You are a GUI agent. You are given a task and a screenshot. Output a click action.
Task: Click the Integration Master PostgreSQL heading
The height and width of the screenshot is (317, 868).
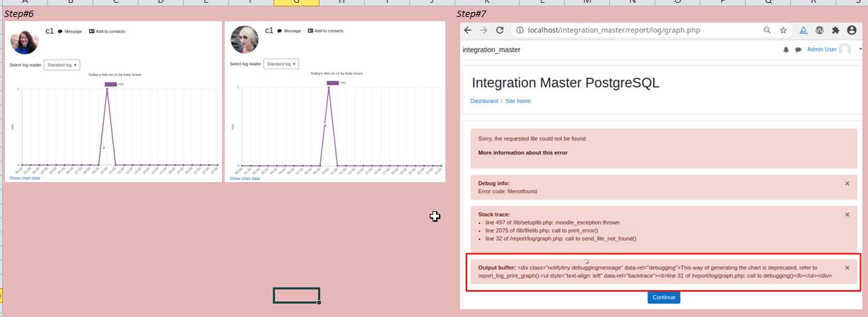[x=565, y=83]
